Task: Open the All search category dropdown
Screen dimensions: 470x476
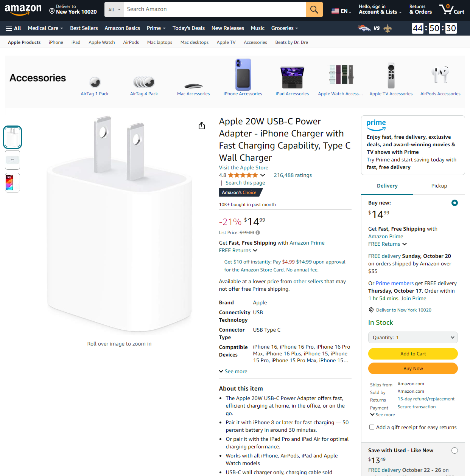Action: pyautogui.click(x=114, y=9)
